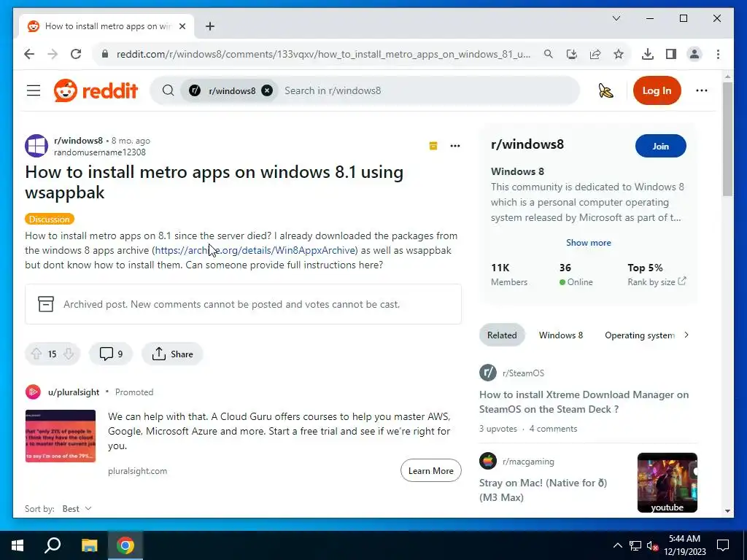The width and height of the screenshot is (747, 560).
Task: Open Chrome tab search chevron
Action: click(x=616, y=18)
